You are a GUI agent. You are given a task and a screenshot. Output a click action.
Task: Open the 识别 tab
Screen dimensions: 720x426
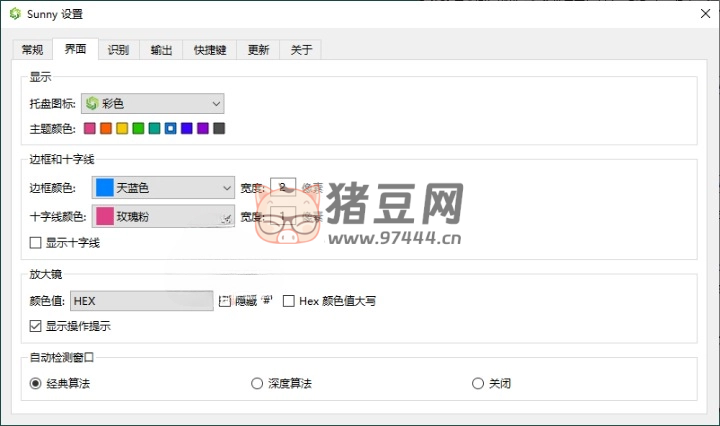coord(118,50)
